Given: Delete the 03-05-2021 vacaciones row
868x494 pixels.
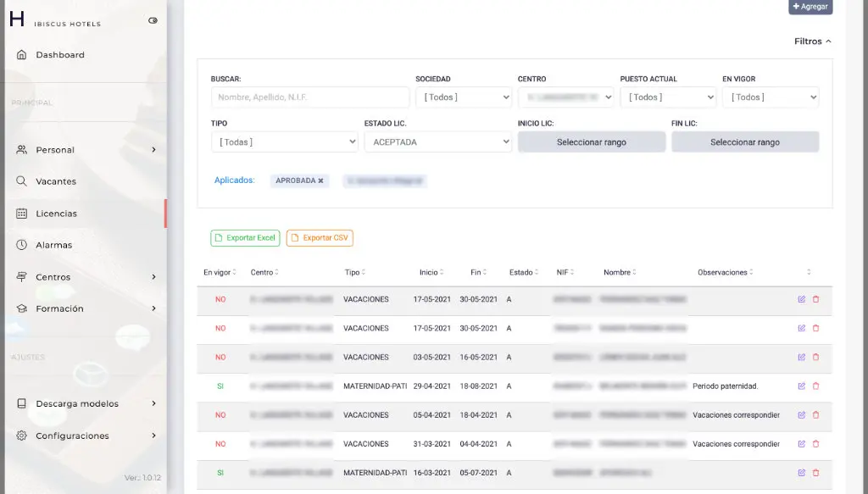Looking at the screenshot, I should click(815, 358).
